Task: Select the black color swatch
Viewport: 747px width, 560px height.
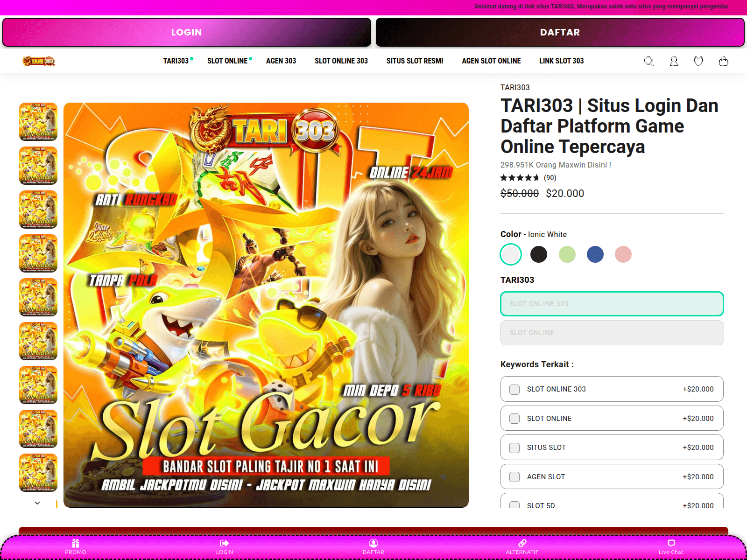Action: tap(539, 254)
